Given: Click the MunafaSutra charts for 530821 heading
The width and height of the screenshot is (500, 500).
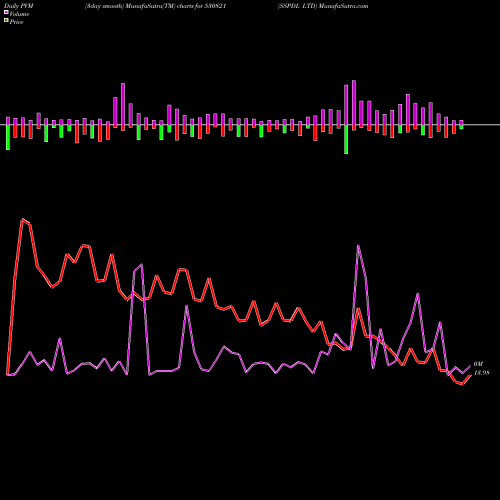Looking at the screenshot, I should pyautogui.click(x=156, y=6).
